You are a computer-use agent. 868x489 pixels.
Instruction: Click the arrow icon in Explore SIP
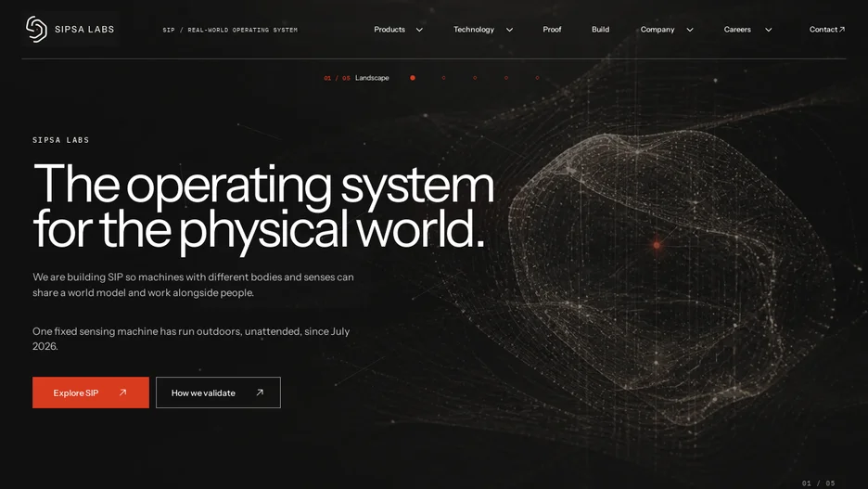(x=123, y=392)
